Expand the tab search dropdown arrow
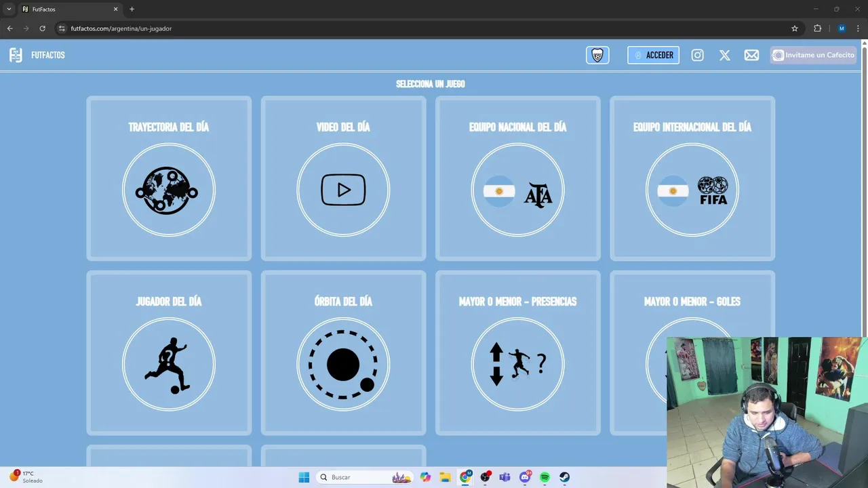This screenshot has width=868, height=488. (9, 9)
